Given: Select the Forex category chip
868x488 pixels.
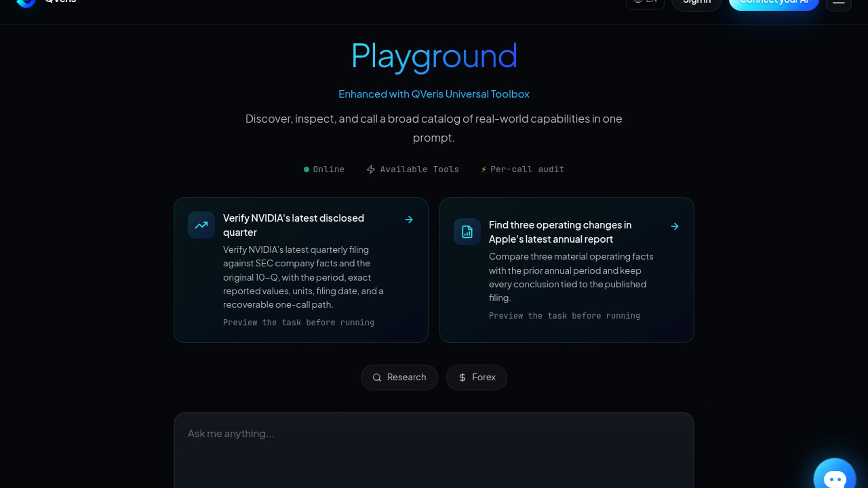Looking at the screenshot, I should [x=476, y=377].
